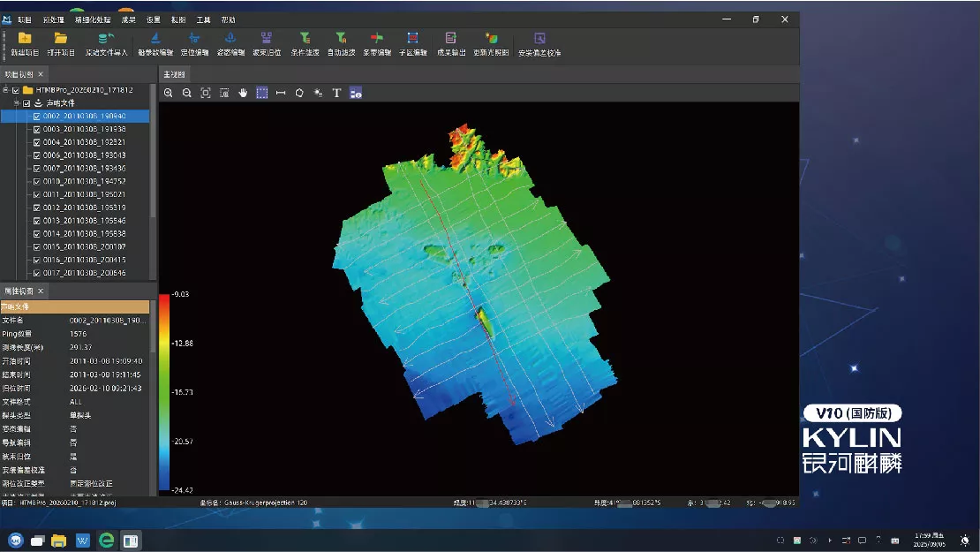Uncheck the 0002_20110308_190940 file checkbox
This screenshot has width=980, height=552.
pyautogui.click(x=37, y=117)
